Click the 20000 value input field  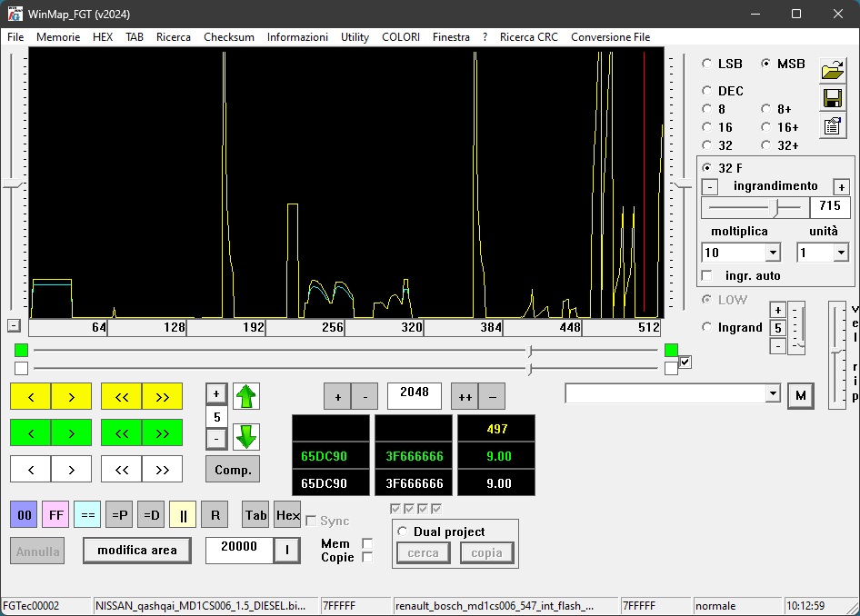point(239,548)
